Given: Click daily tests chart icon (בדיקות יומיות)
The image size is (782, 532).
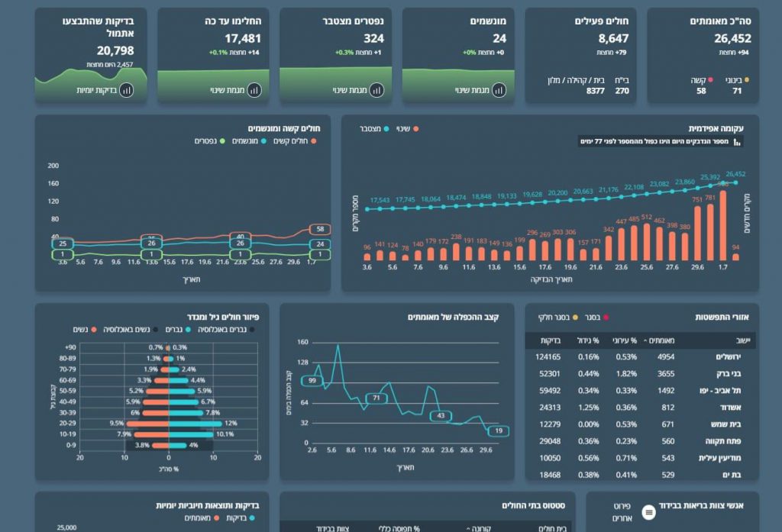Looking at the screenshot, I should click(127, 90).
